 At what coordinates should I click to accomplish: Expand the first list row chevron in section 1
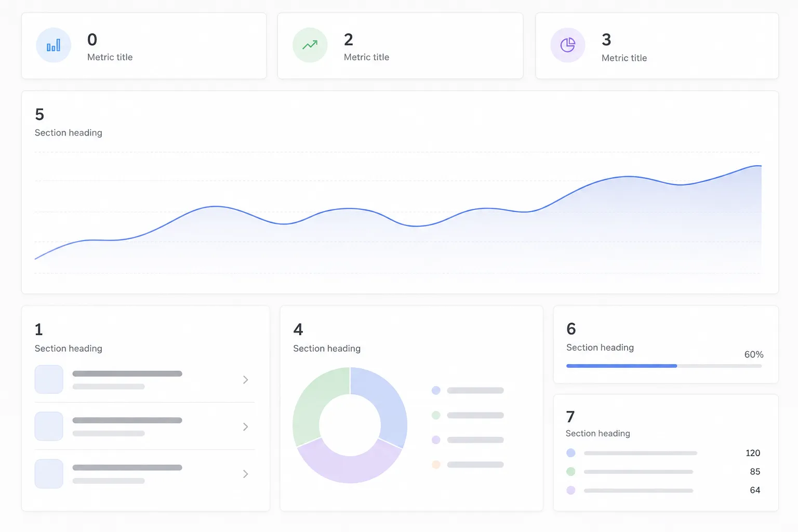[246, 380]
